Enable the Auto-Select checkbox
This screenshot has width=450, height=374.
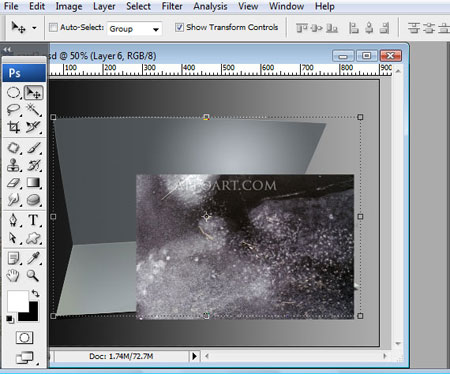coord(53,27)
